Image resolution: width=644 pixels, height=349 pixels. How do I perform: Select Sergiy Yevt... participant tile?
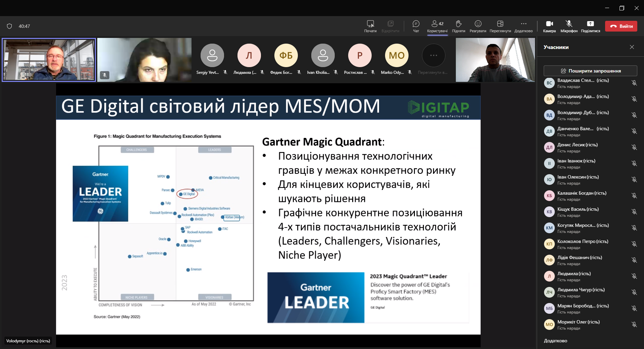(212, 59)
